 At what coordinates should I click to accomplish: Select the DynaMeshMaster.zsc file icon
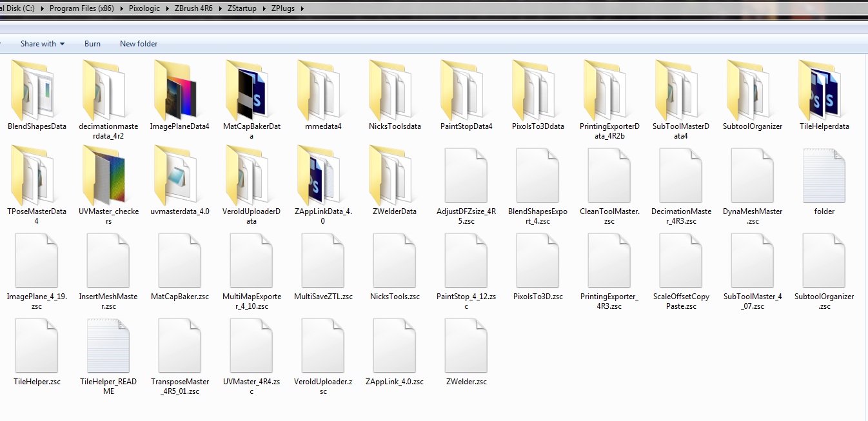coord(753,175)
